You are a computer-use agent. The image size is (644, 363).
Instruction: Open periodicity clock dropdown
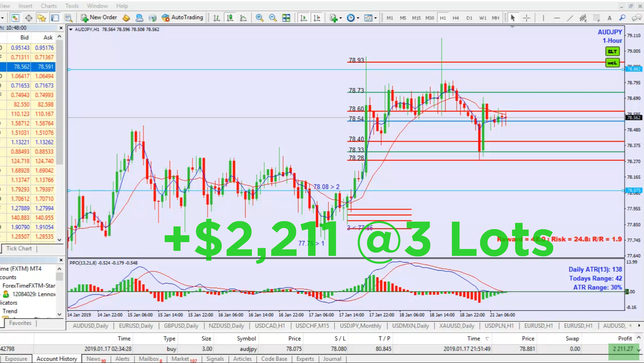tap(353, 18)
